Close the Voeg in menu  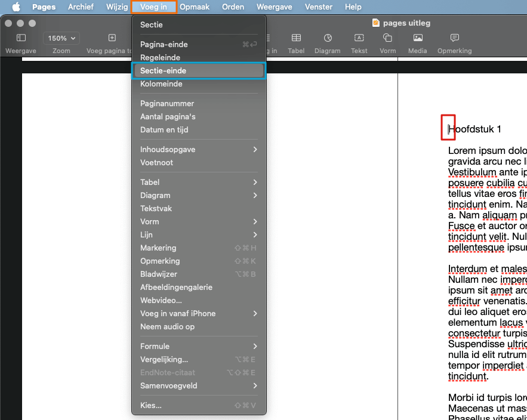tap(153, 7)
